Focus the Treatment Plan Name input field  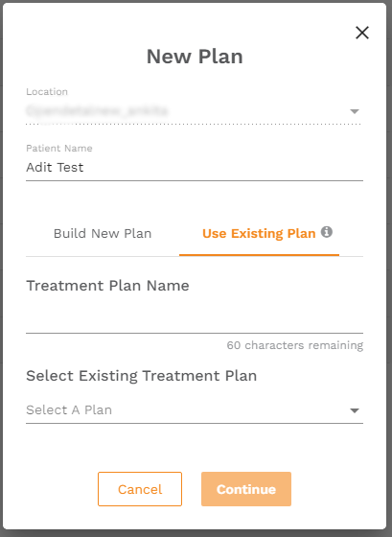(x=195, y=318)
